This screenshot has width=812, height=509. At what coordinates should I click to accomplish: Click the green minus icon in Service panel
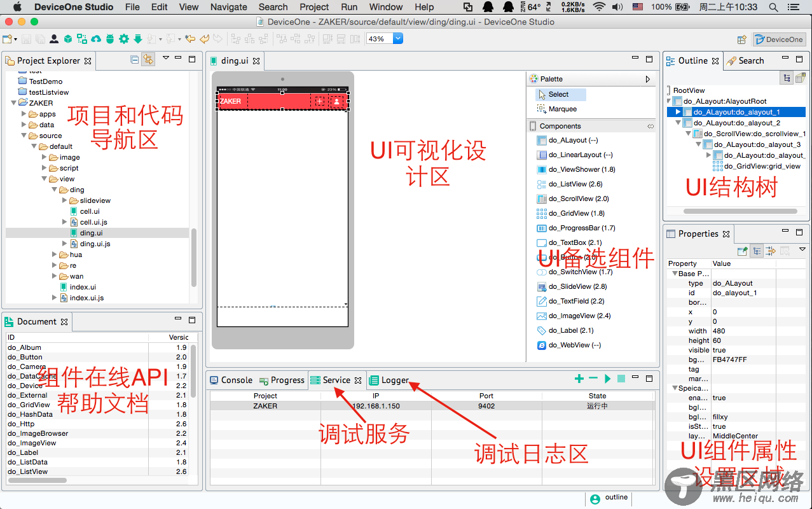click(x=593, y=379)
